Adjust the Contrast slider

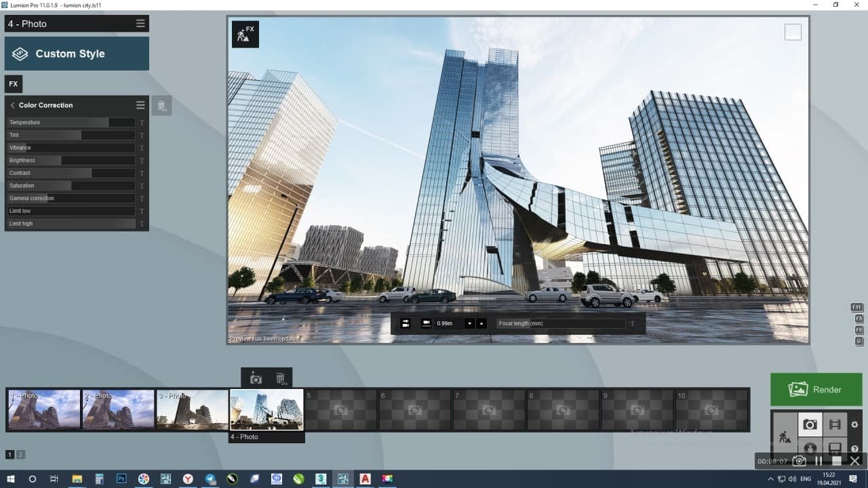pyautogui.click(x=71, y=173)
